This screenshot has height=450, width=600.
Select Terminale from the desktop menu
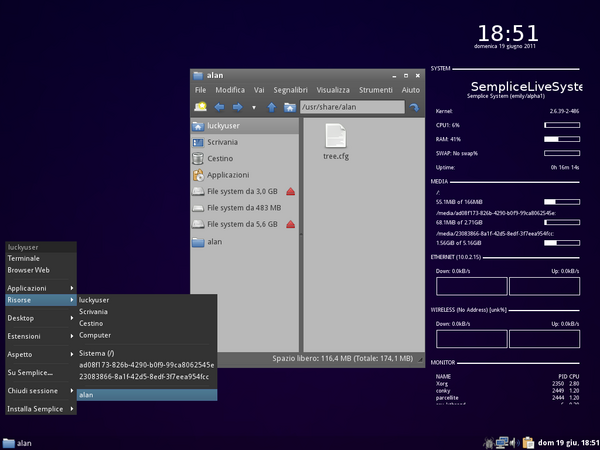click(24, 258)
